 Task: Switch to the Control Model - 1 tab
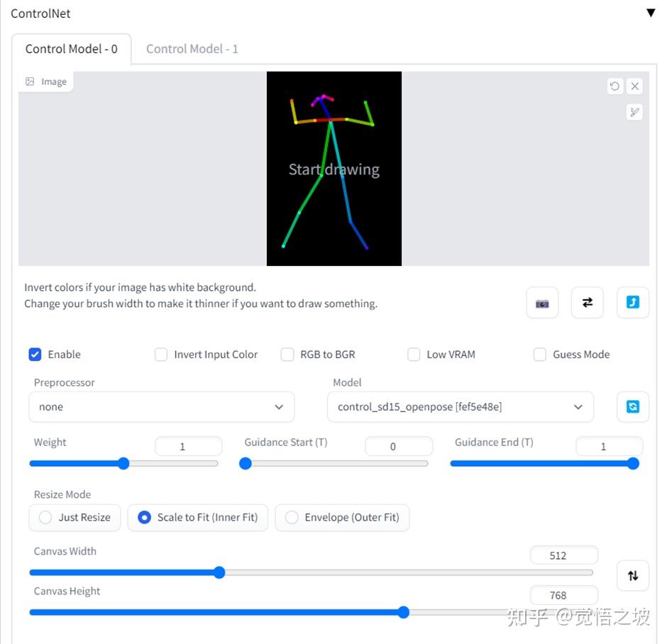point(192,49)
